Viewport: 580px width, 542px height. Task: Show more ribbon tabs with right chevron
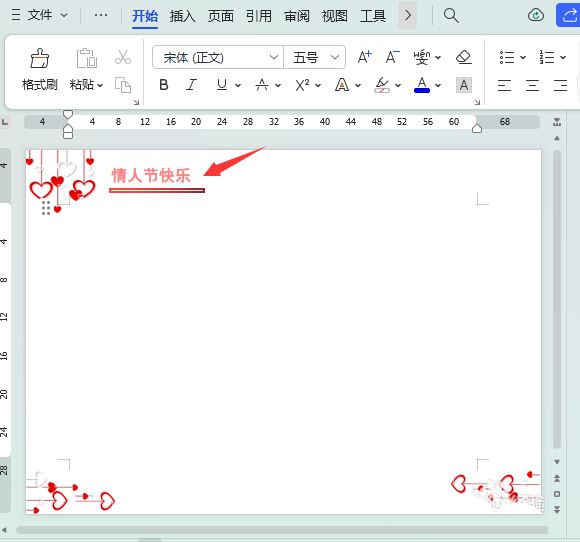408,15
